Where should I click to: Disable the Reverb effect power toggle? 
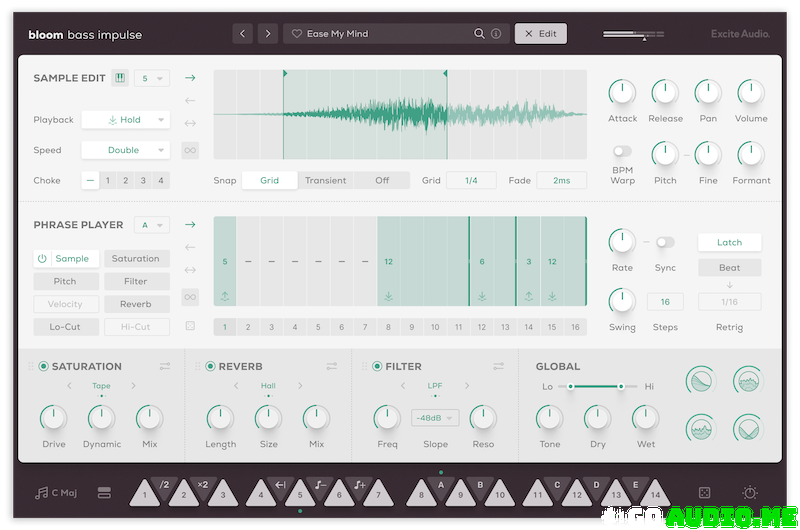coord(210,367)
